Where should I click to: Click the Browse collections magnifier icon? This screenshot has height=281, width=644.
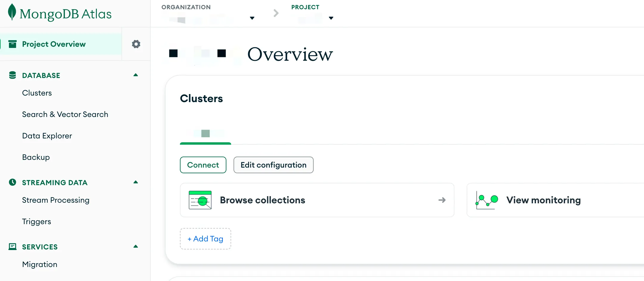[x=200, y=200]
